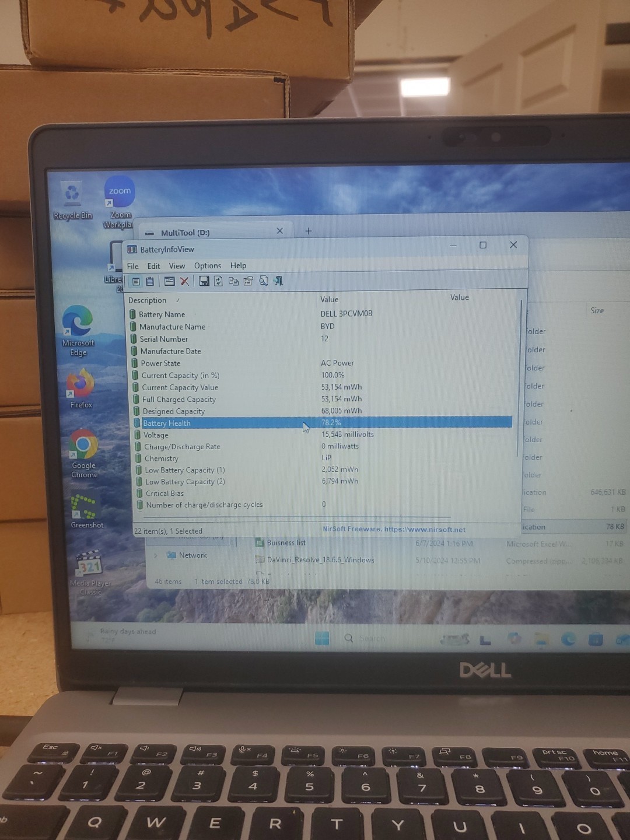Click the Copilot icon on the taskbar

[514, 639]
